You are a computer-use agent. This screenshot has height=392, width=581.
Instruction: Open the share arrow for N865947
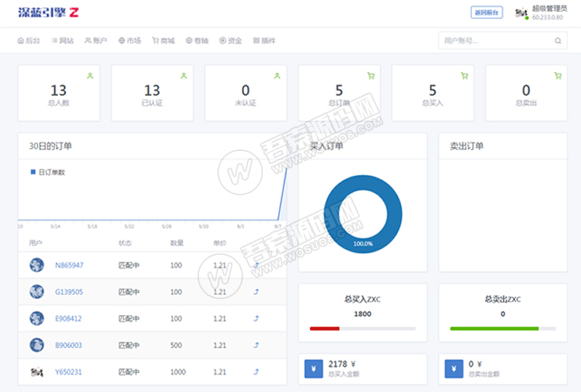256,265
